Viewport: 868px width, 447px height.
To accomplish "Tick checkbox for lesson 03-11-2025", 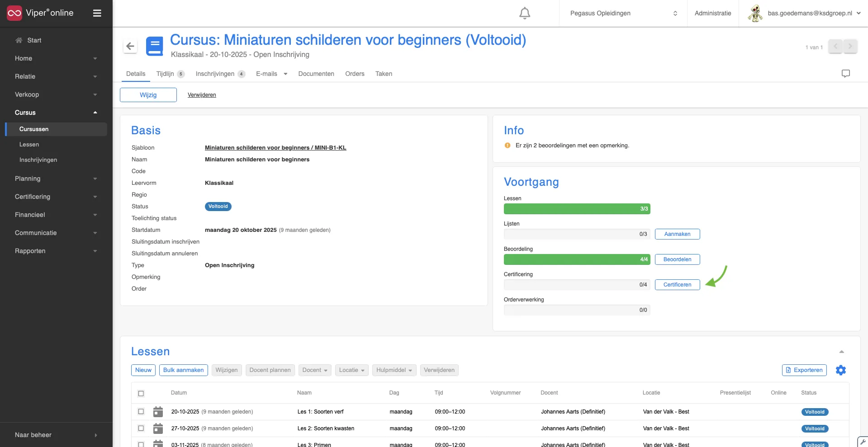I will click(x=141, y=445).
